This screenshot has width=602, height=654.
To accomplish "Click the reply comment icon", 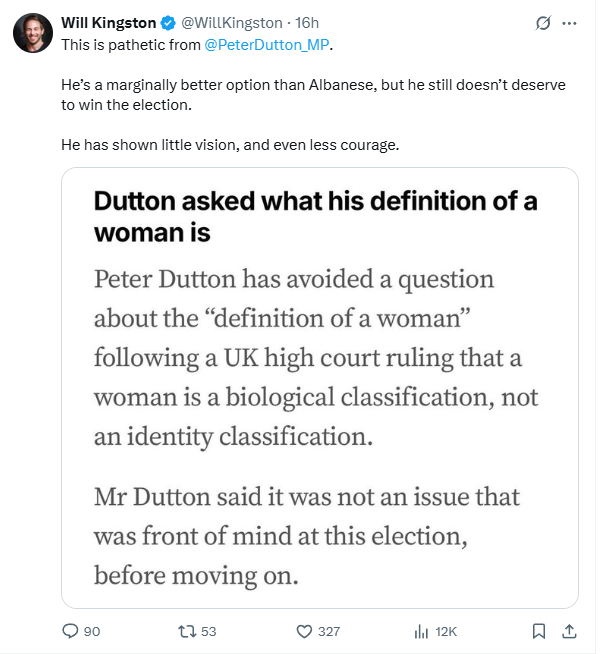I will tap(70, 631).
